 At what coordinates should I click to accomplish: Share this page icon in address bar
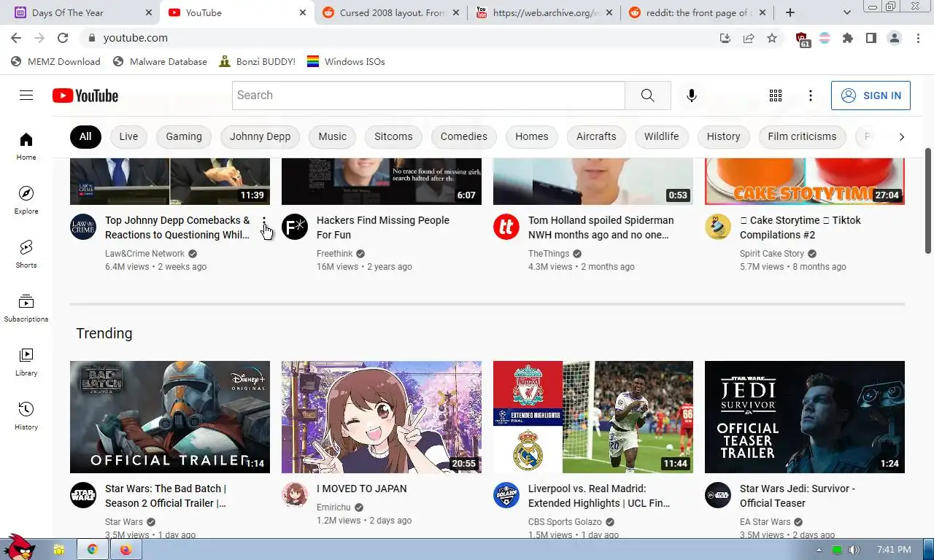click(749, 38)
